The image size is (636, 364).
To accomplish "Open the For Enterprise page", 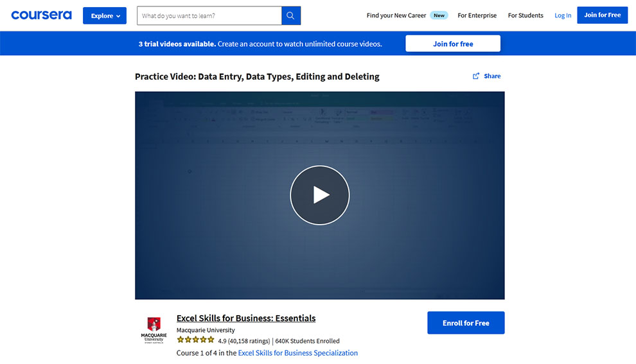I will (477, 15).
